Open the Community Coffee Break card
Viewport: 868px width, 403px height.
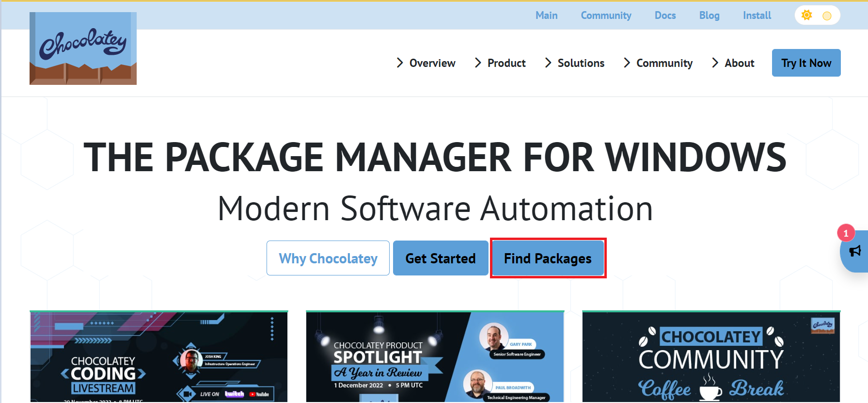pos(711,357)
